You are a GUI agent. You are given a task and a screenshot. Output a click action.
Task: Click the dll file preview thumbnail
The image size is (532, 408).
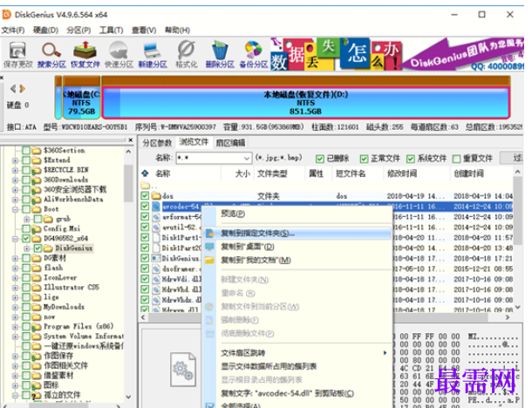coord(183,369)
